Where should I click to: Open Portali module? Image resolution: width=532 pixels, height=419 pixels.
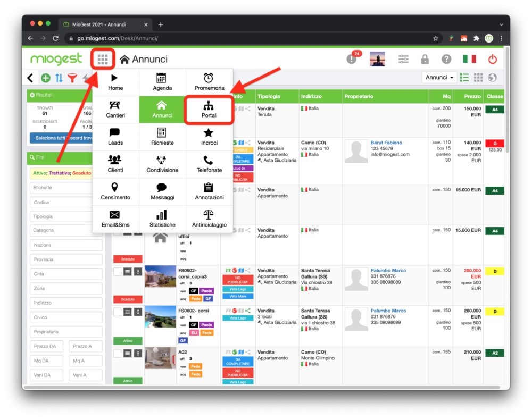(209, 110)
